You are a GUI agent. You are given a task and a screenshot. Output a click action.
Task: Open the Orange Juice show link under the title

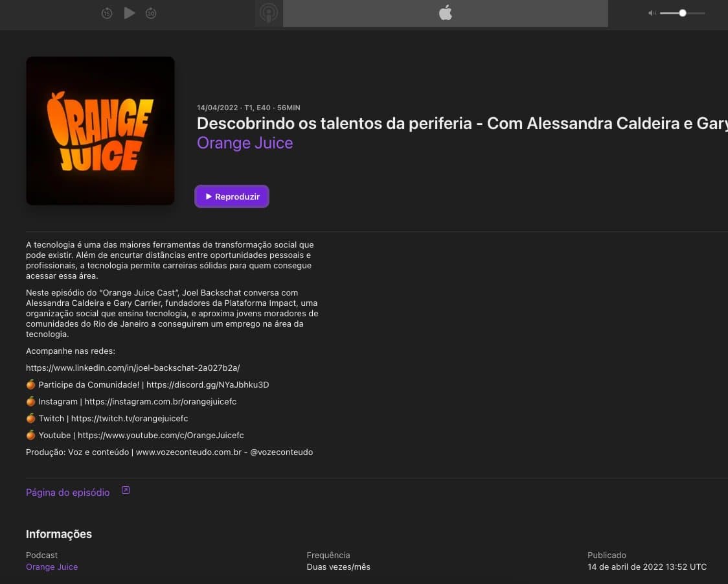coord(245,143)
